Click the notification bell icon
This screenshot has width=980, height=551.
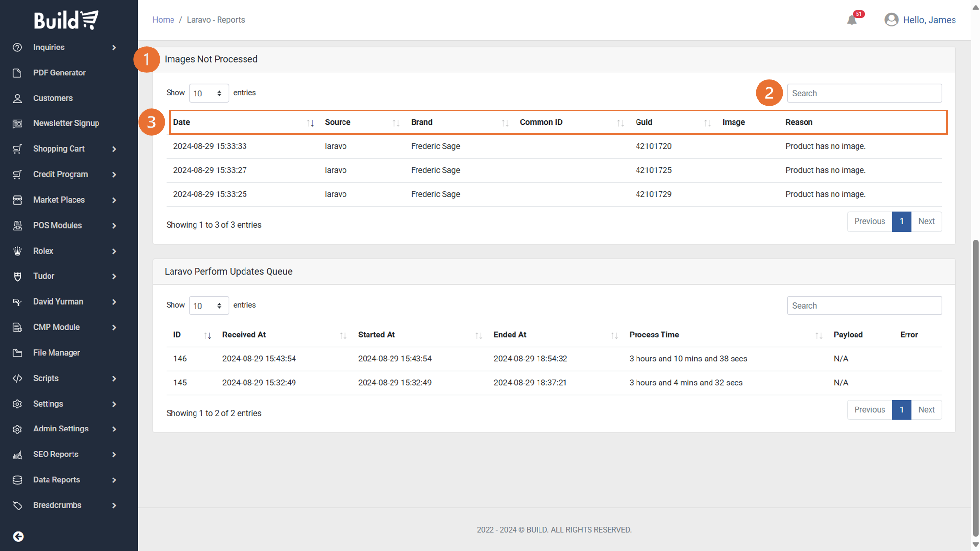[852, 20]
